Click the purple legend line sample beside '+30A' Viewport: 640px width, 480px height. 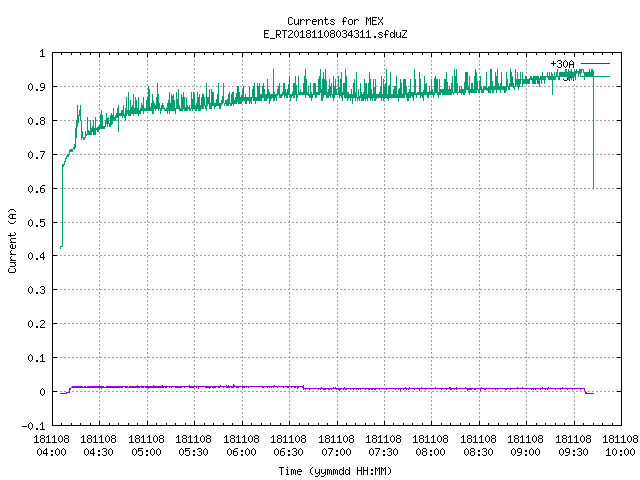(x=595, y=64)
